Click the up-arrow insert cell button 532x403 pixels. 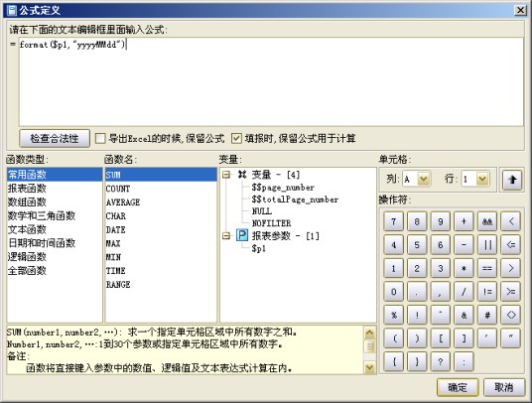[512, 179]
